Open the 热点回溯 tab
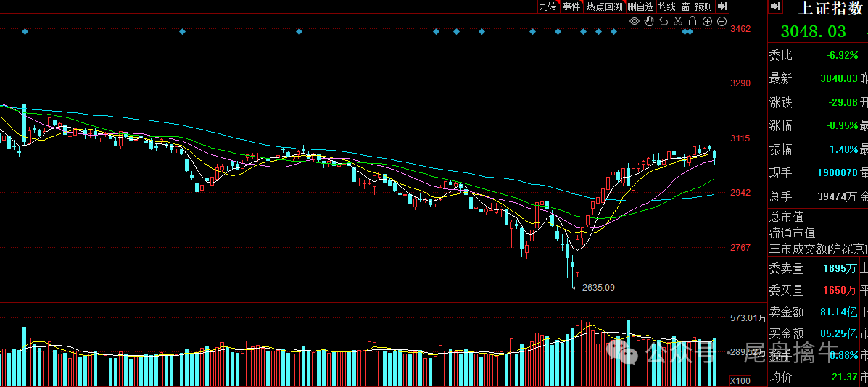The image size is (868, 387). coord(605,7)
